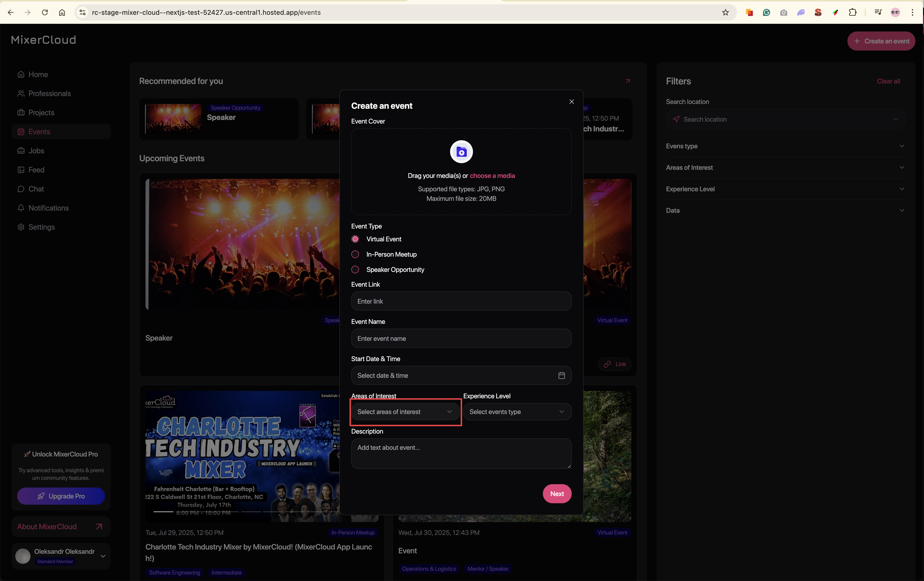Click the browser home icon
This screenshot has width=924, height=581.
pos(62,13)
